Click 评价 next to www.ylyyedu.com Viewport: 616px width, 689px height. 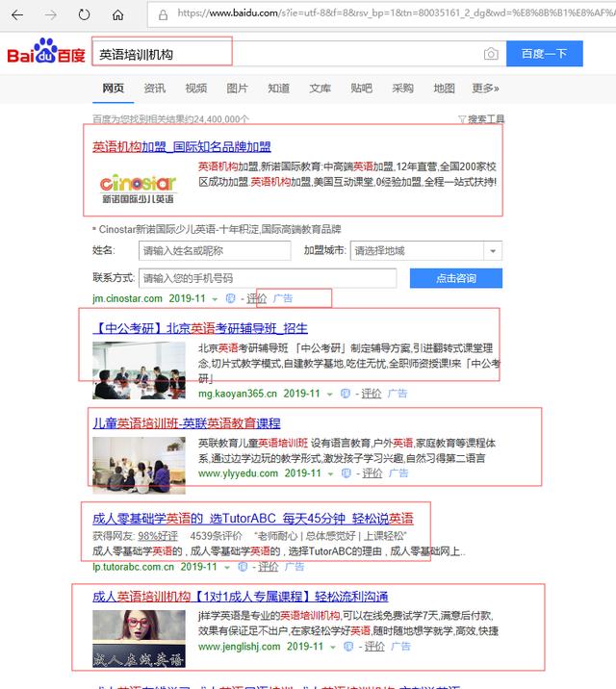[x=372, y=473]
